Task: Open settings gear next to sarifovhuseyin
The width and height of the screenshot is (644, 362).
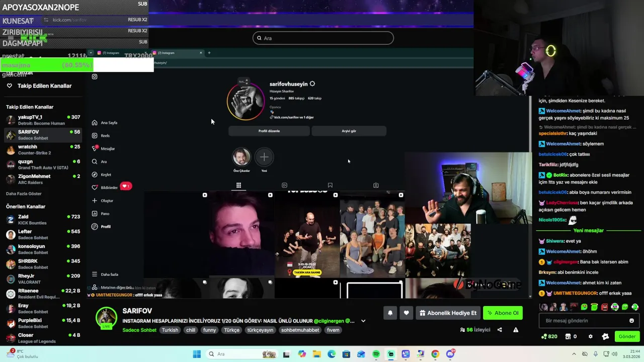Action: click(x=312, y=84)
